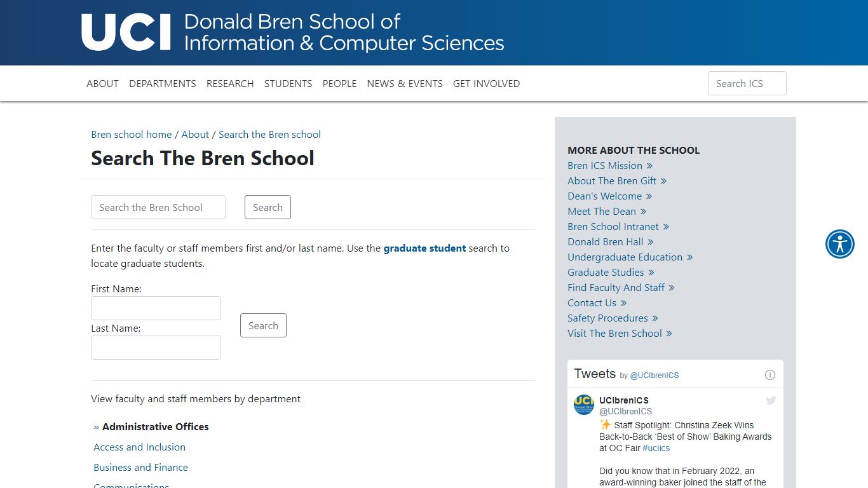Click Search button beside name fields
Screen dimensions: 868x488
point(263,325)
